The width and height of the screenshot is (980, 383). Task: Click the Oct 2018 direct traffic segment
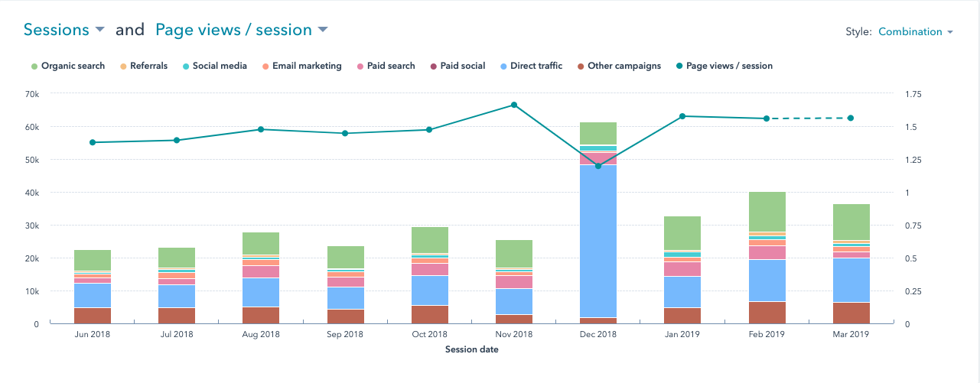click(x=430, y=290)
